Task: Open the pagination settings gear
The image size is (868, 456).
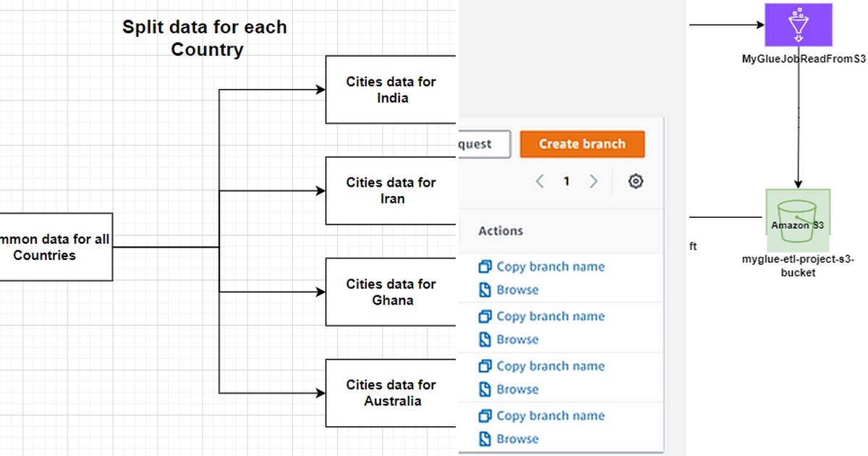Action: pyautogui.click(x=635, y=181)
